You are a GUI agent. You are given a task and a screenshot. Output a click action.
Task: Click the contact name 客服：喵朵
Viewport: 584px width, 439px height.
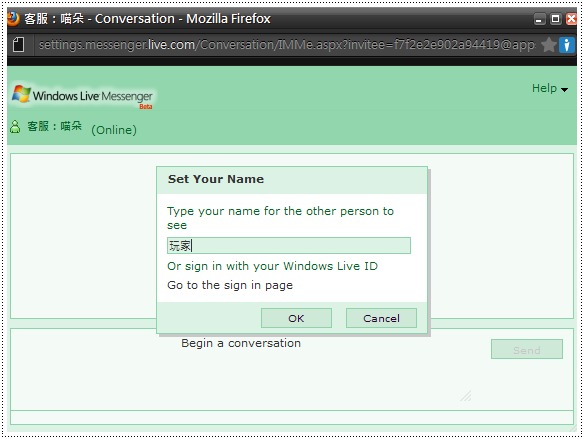(x=54, y=126)
